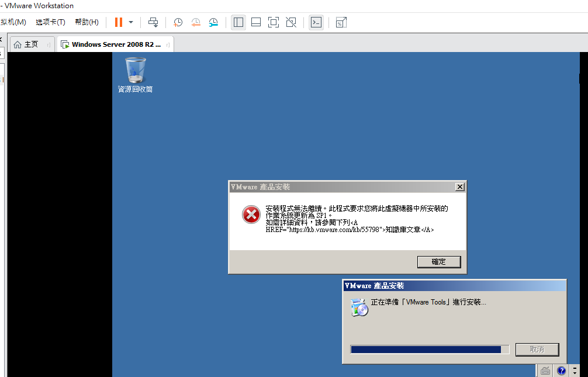Click the Send Ctrl+Alt+Del toolbar icon
This screenshot has height=377, width=588.
153,22
